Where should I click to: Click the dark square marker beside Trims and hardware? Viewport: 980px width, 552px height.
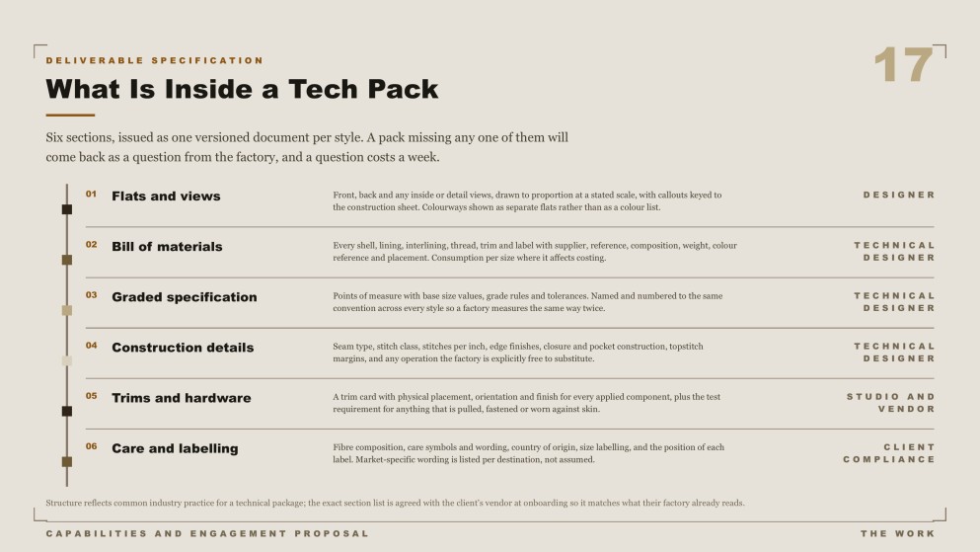pos(67,411)
